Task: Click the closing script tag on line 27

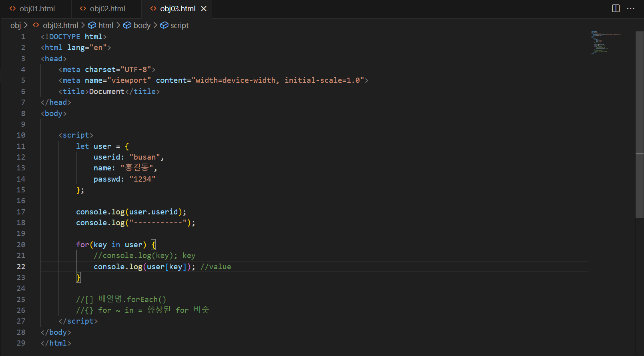Action: pos(78,321)
